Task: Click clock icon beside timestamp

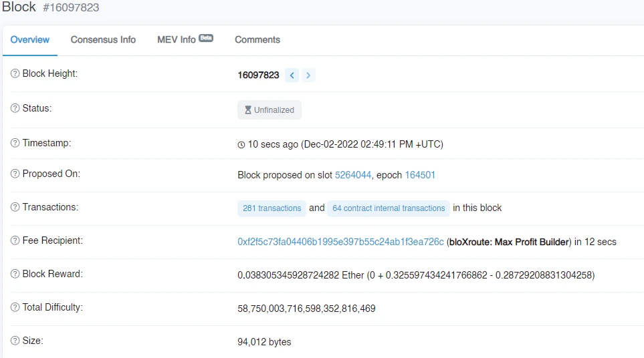Action: [x=241, y=145]
